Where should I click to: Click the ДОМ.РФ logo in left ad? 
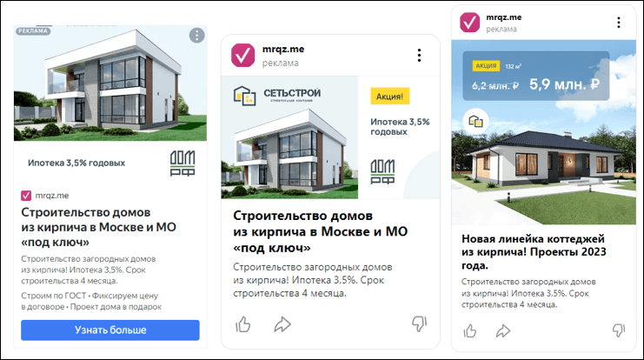183,163
